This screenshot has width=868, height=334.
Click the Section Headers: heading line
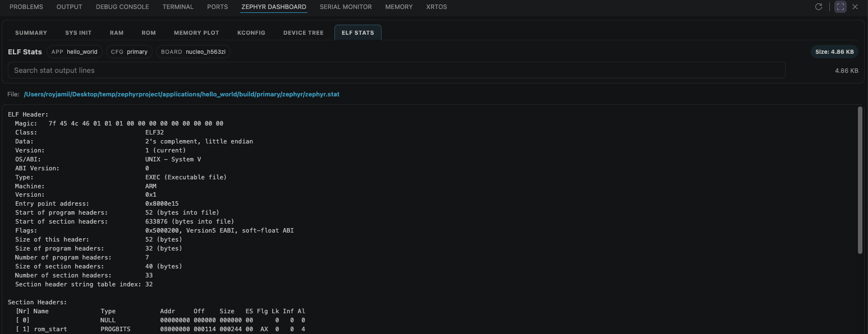[38, 302]
